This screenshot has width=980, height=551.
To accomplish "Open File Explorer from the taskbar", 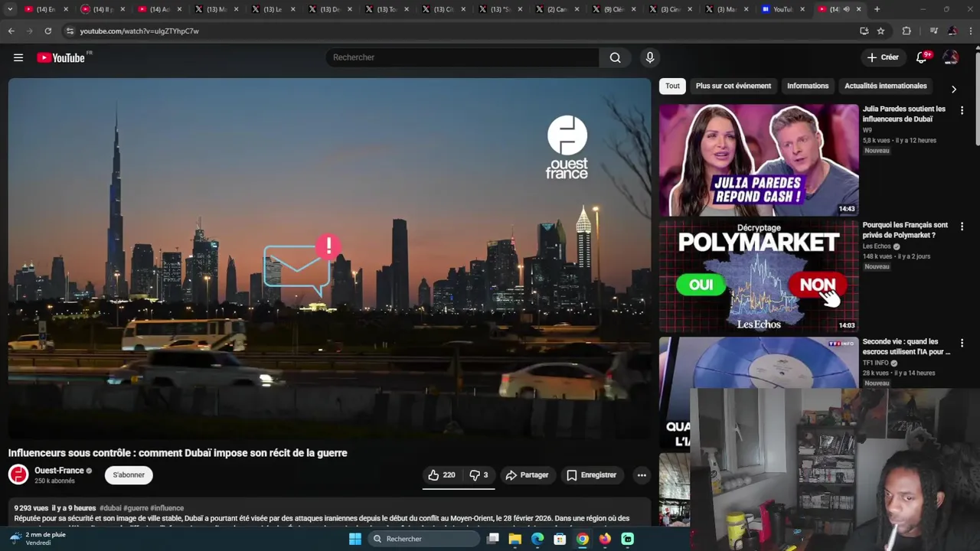I will click(x=515, y=539).
